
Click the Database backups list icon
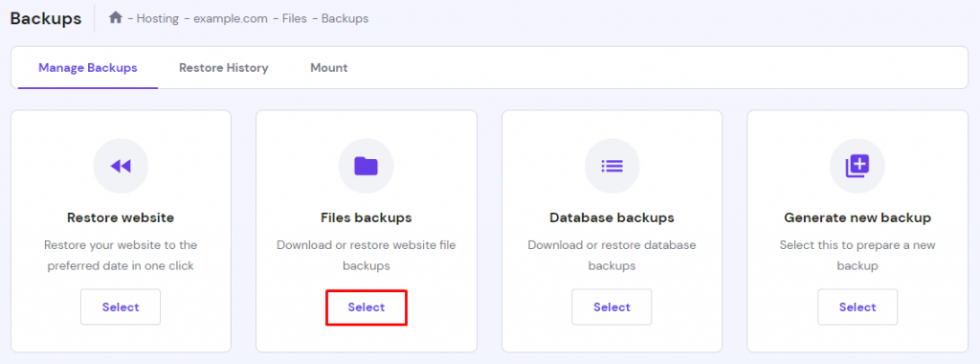tap(612, 166)
